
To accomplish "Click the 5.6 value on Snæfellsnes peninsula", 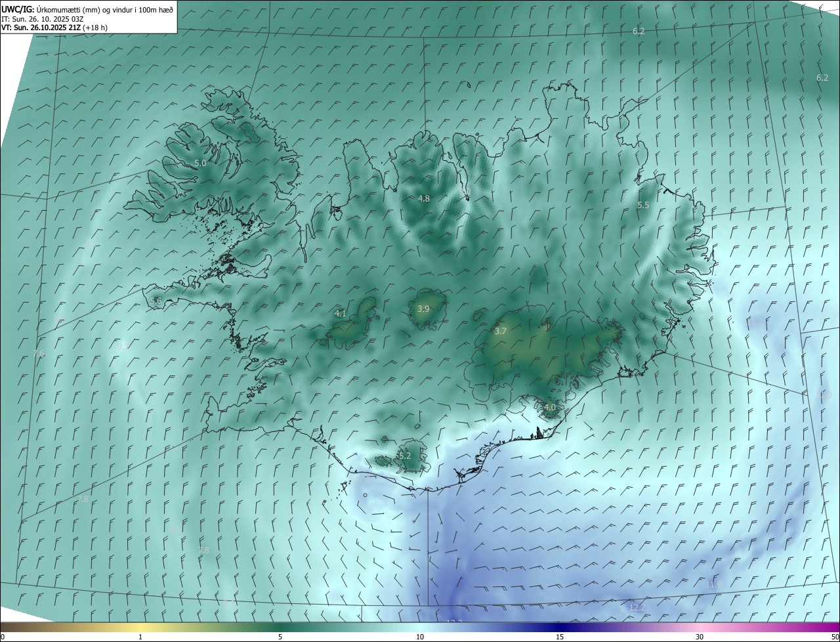I will [x=156, y=301].
